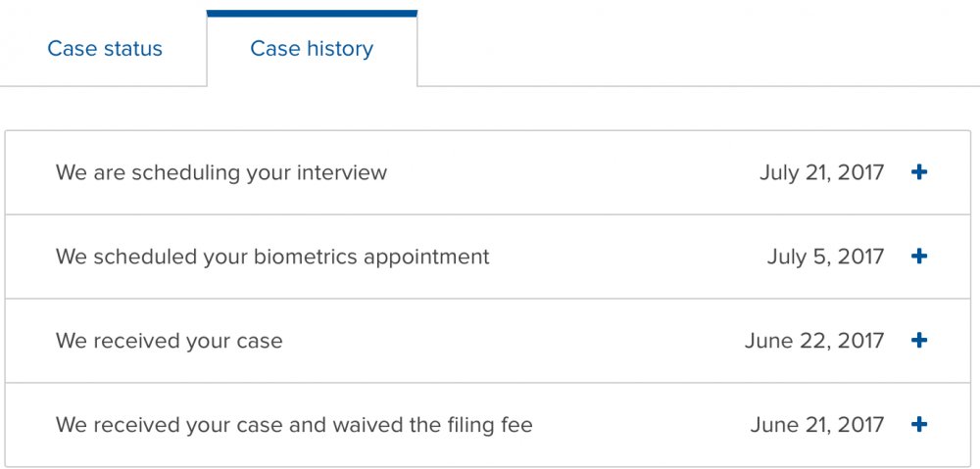980x469 pixels.
Task: Click blank space between biometrics title and its date
Action: point(627,258)
